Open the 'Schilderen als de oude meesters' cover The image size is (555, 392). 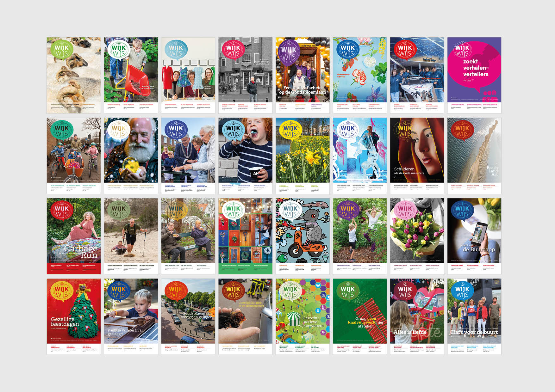(x=417, y=156)
